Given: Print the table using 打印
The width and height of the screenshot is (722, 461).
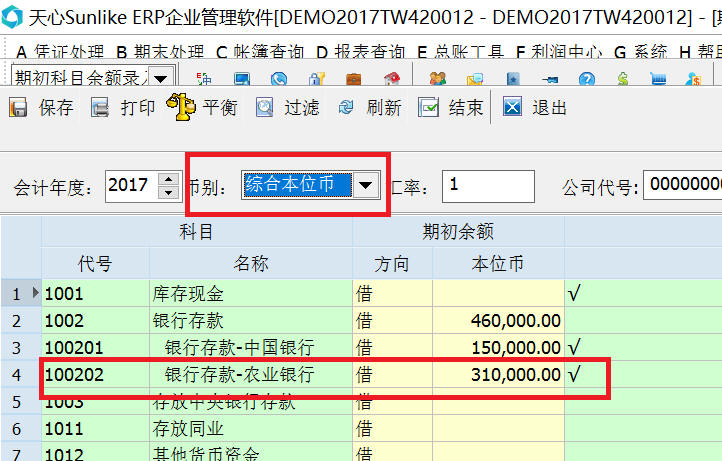Looking at the screenshot, I should [x=122, y=108].
